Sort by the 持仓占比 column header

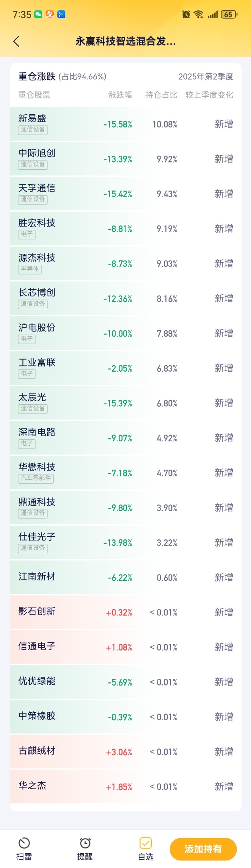(161, 95)
